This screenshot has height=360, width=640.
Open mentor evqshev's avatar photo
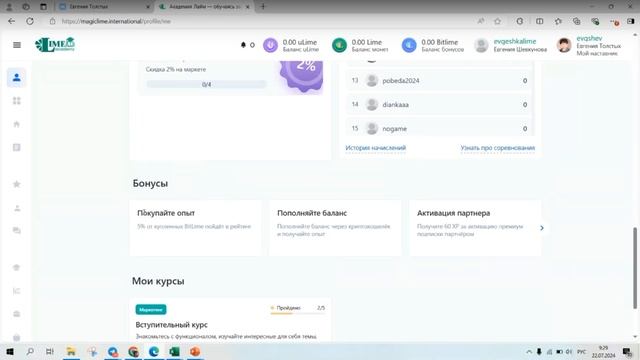[x=564, y=45]
